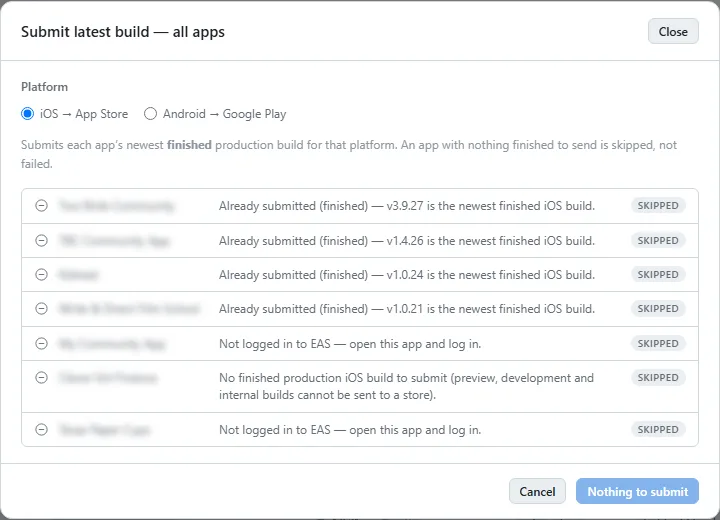Screen dimensions: 720x520
Task: Click text mentioning v1.0.21 newest finished iOS build
Action: (x=407, y=309)
